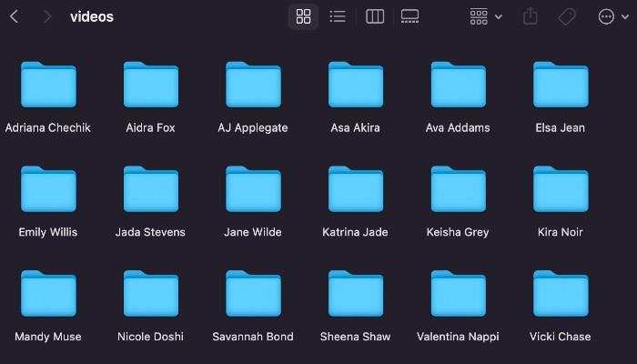Go back with the left chevron

coord(15,16)
